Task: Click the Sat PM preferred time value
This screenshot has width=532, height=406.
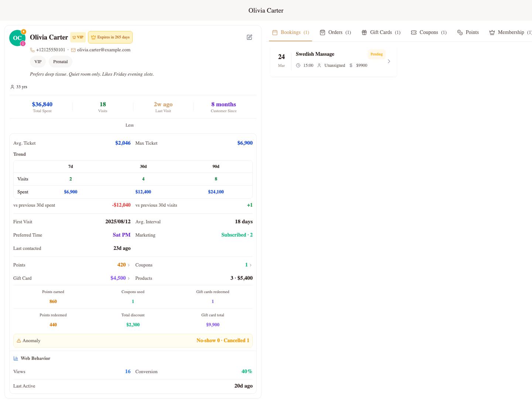Action: [122, 235]
